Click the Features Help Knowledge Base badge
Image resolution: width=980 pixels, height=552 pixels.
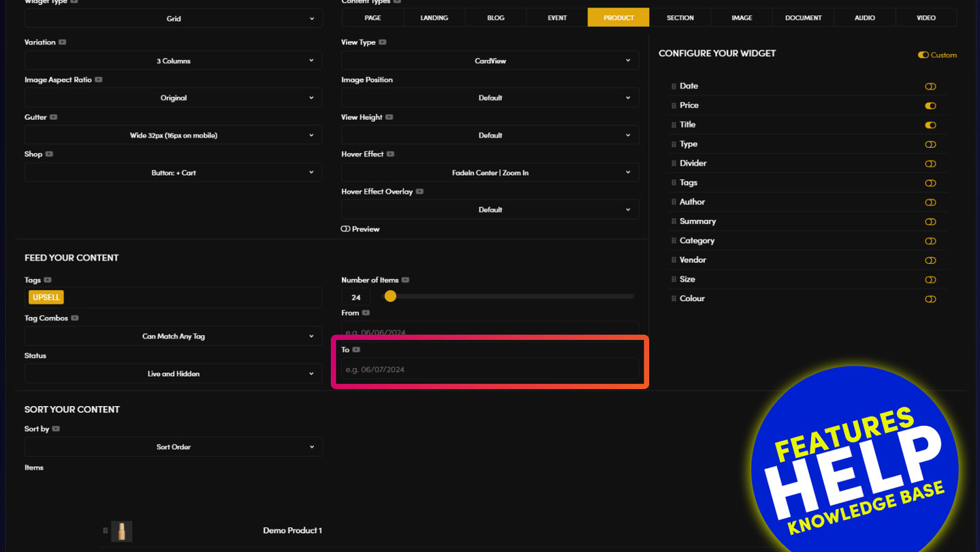pyautogui.click(x=855, y=470)
